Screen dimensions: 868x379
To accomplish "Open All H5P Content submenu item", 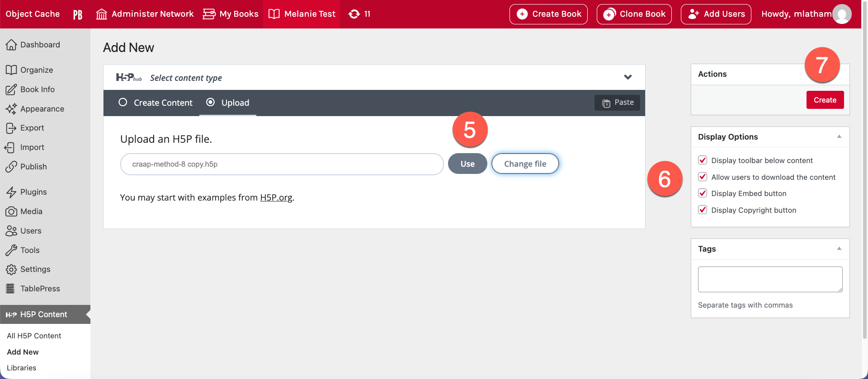I will (34, 336).
